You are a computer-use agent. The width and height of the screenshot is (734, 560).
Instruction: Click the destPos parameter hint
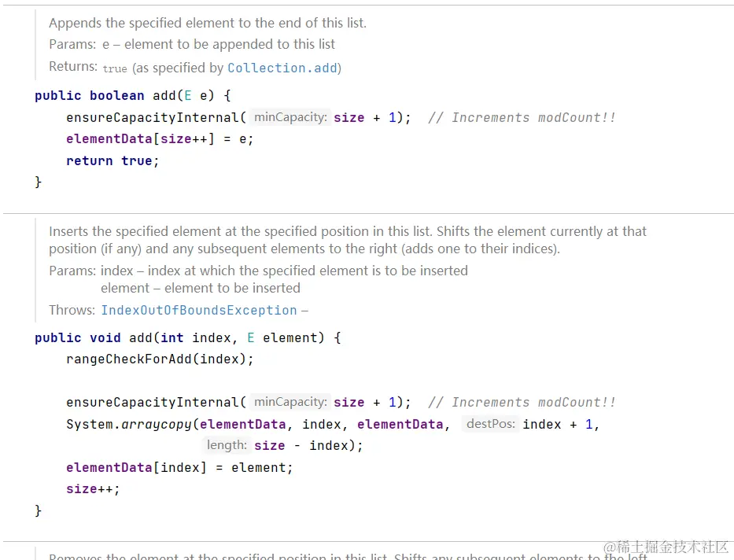tap(489, 424)
